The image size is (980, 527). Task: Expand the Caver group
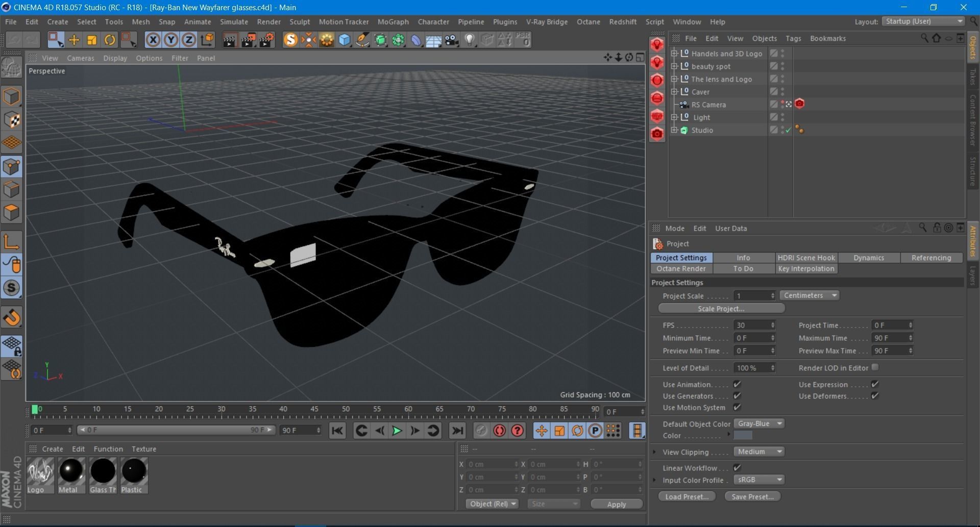[x=674, y=91]
